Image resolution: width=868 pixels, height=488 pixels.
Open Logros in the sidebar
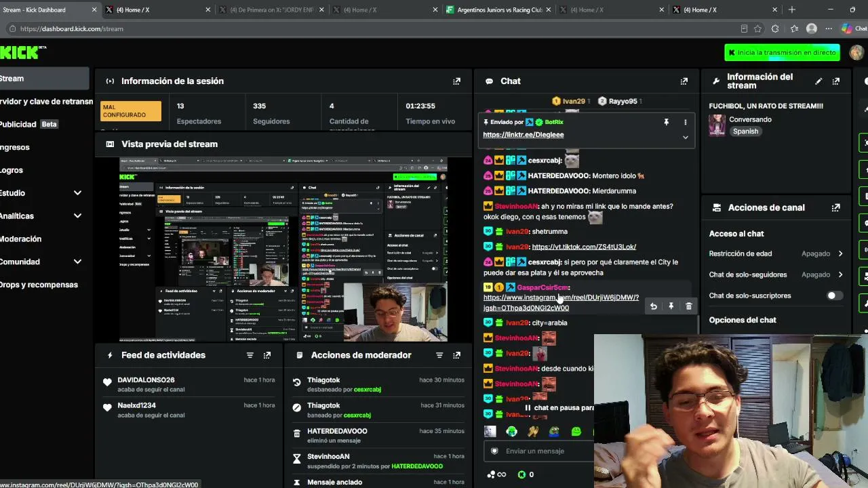pos(12,170)
